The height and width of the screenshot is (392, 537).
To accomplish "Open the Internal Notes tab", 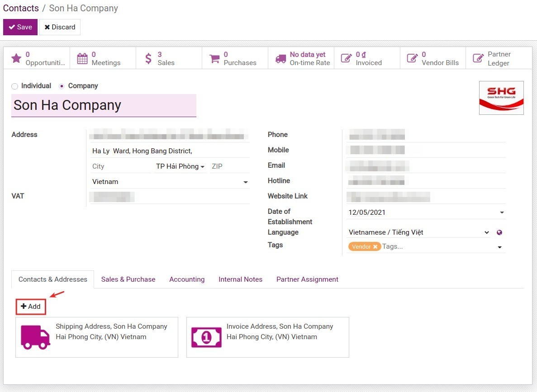I will pos(240,279).
